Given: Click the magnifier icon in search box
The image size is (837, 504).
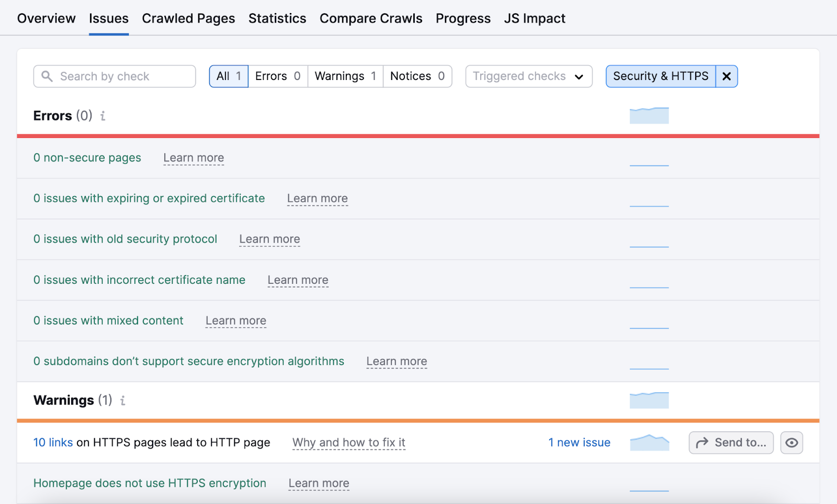Looking at the screenshot, I should [47, 76].
